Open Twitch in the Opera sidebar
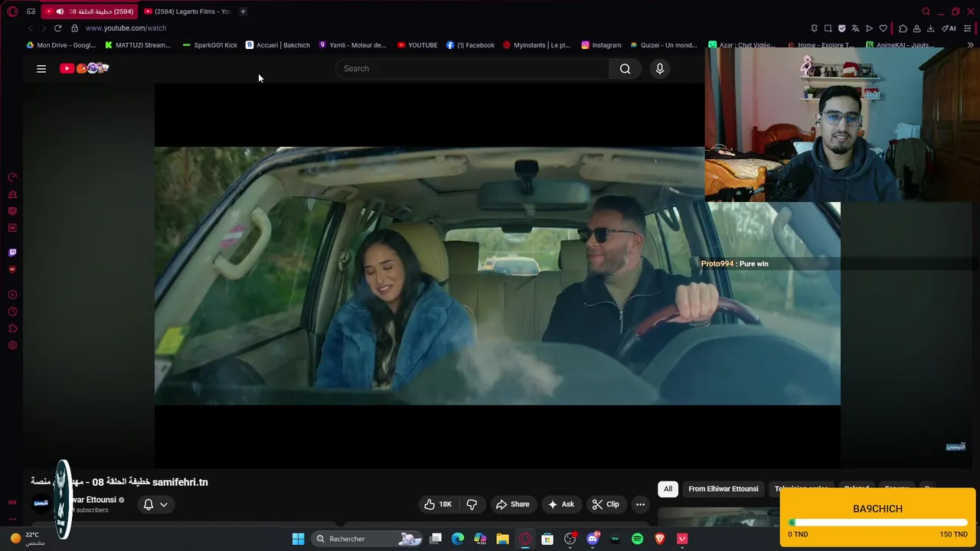The image size is (980, 551). click(12, 253)
